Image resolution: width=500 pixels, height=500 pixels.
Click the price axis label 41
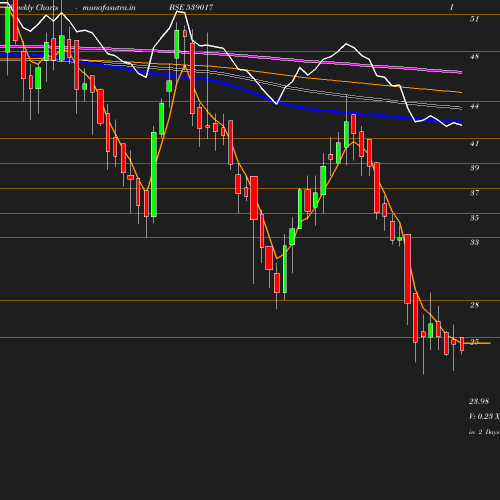click(x=474, y=143)
